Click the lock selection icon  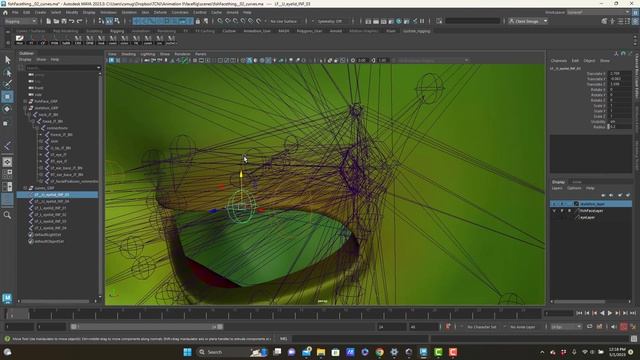point(198,21)
